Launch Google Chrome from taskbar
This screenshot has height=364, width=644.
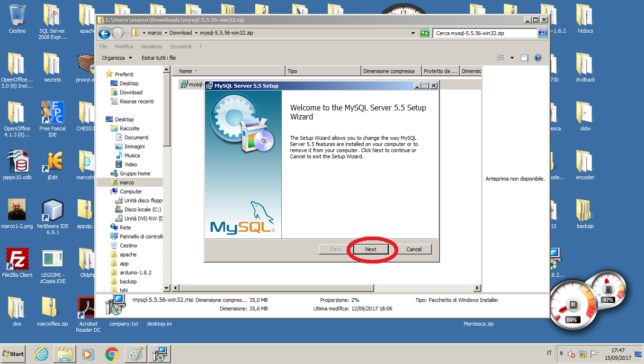[112, 354]
